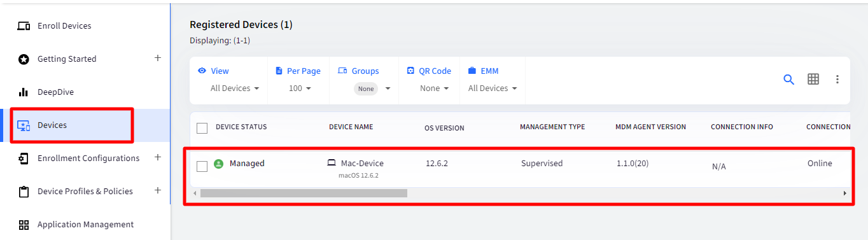Click the Supervised management type cell
Image resolution: width=868 pixels, height=240 pixels.
542,164
